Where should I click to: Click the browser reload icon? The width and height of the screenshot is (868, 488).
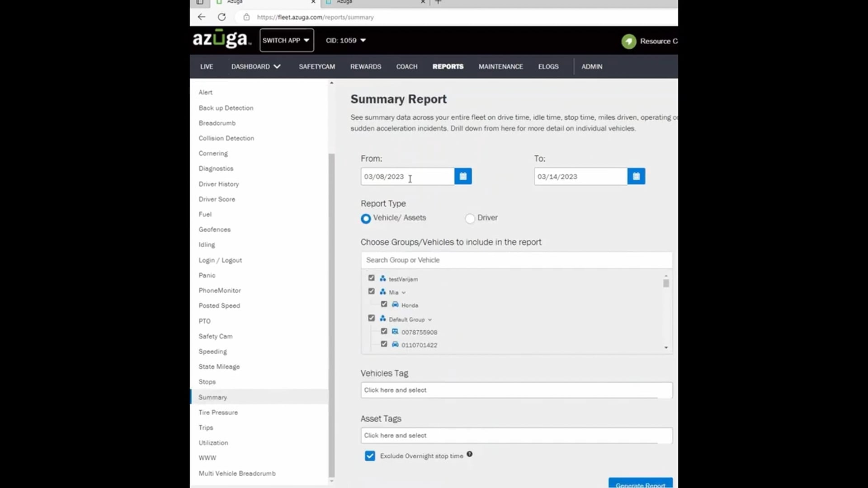[222, 17]
